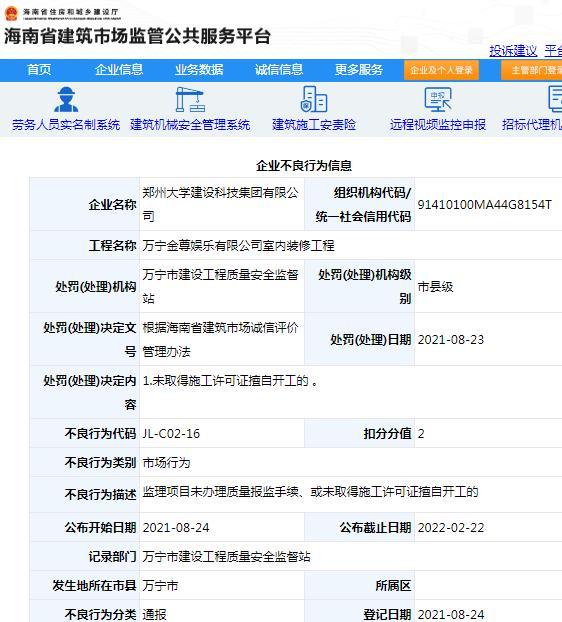Go to the 首页 menu item
The width and height of the screenshot is (562, 622).
pos(39,70)
